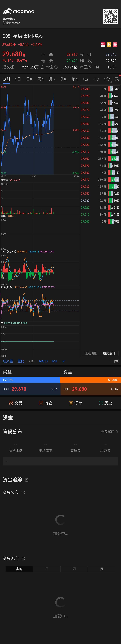Click the 资金 section header
The image size is (121, 644).
point(8,417)
